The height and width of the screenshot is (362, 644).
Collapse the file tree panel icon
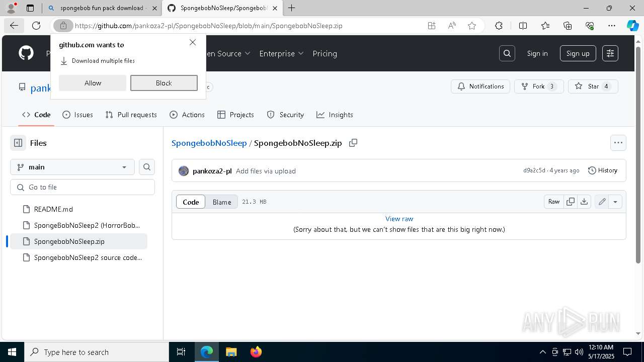(18, 143)
